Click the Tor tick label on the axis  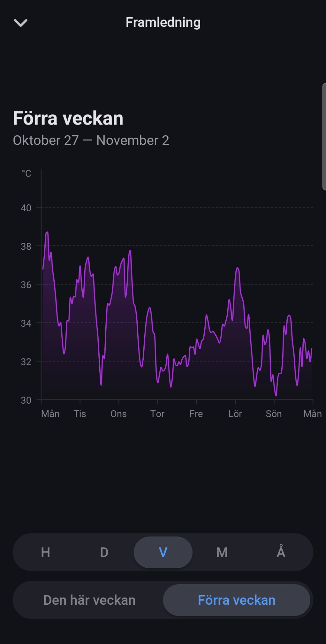click(157, 414)
